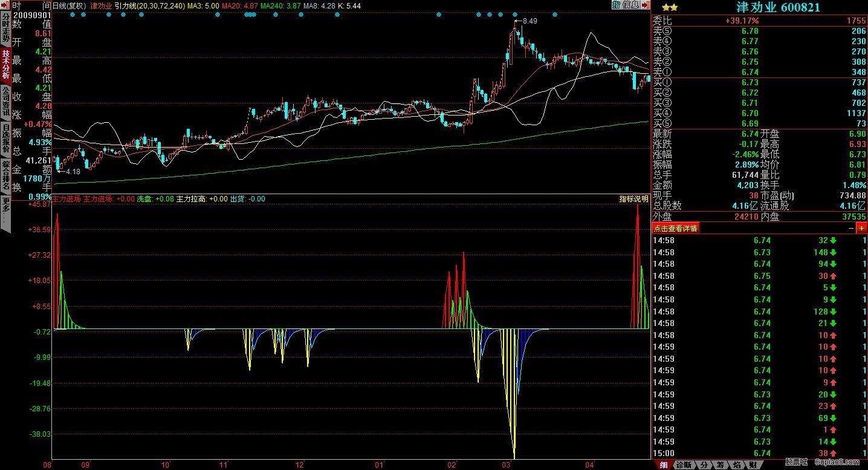Click the up arrow on the 23 volume tick row
This screenshot has width=868, height=470.
[833, 406]
